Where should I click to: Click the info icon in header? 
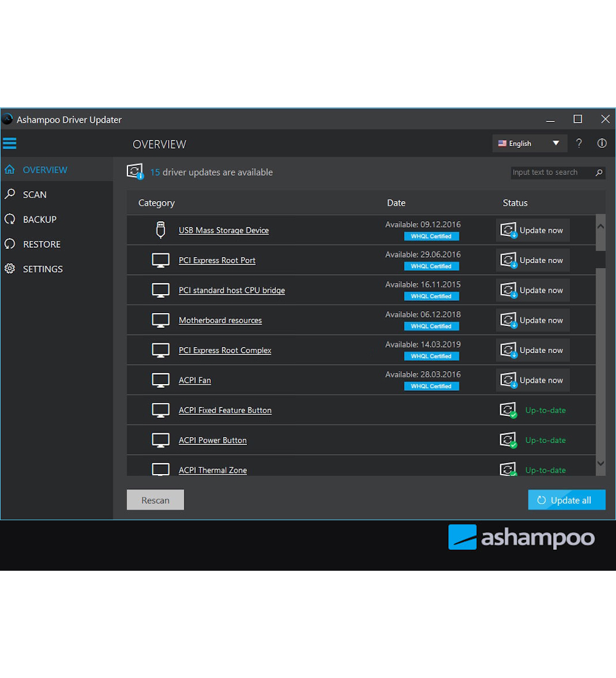pos(602,144)
